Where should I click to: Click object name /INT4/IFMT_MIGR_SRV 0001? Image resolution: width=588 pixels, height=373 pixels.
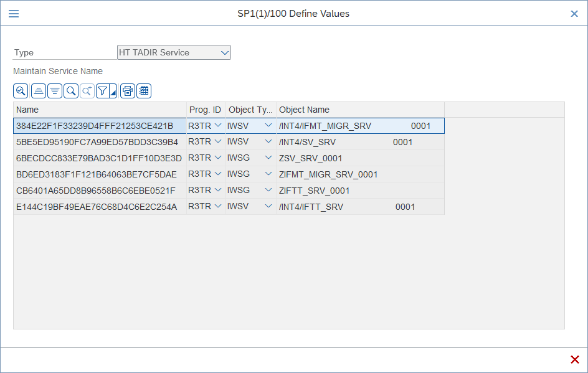pyautogui.click(x=360, y=126)
